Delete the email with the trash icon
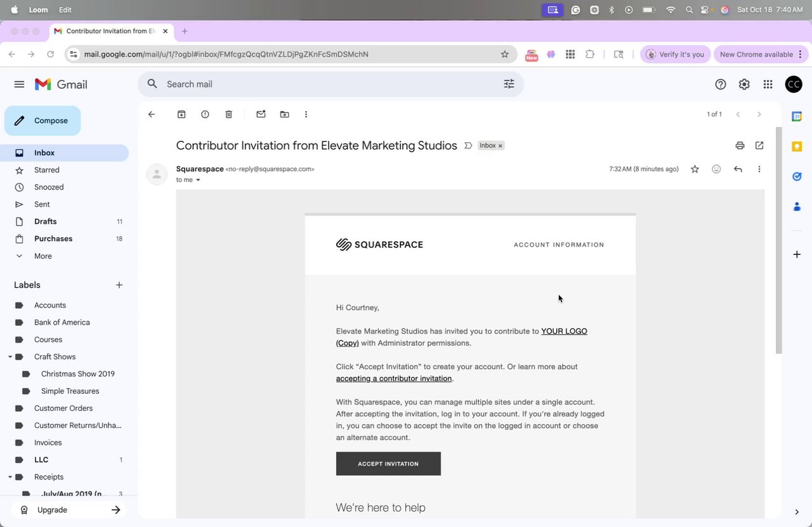This screenshot has width=812, height=527. [229, 114]
